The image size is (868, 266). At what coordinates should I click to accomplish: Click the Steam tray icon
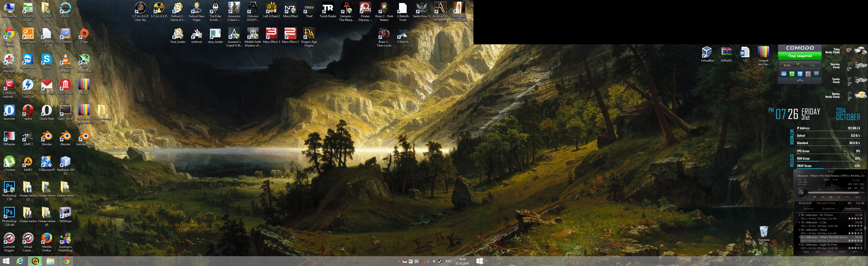click(440, 261)
